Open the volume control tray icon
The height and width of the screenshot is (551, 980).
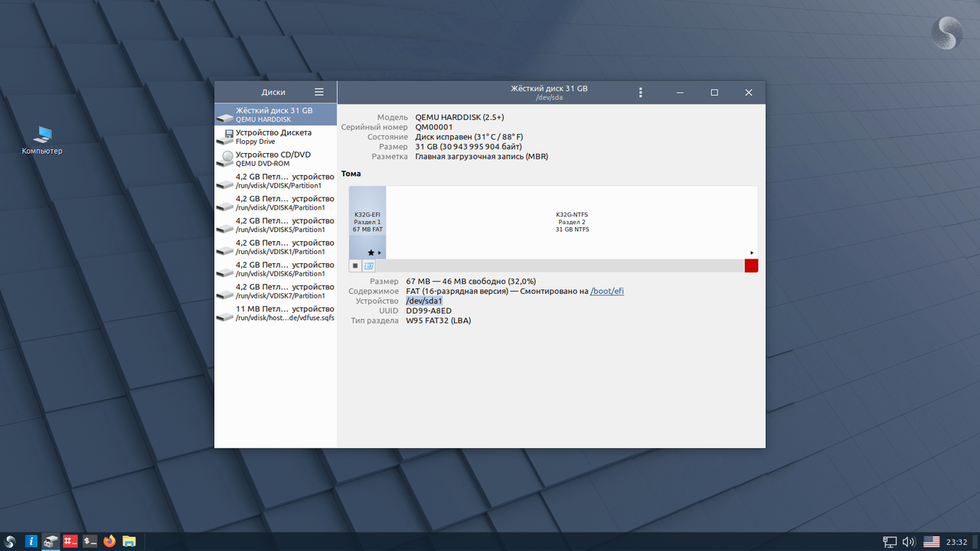point(909,542)
